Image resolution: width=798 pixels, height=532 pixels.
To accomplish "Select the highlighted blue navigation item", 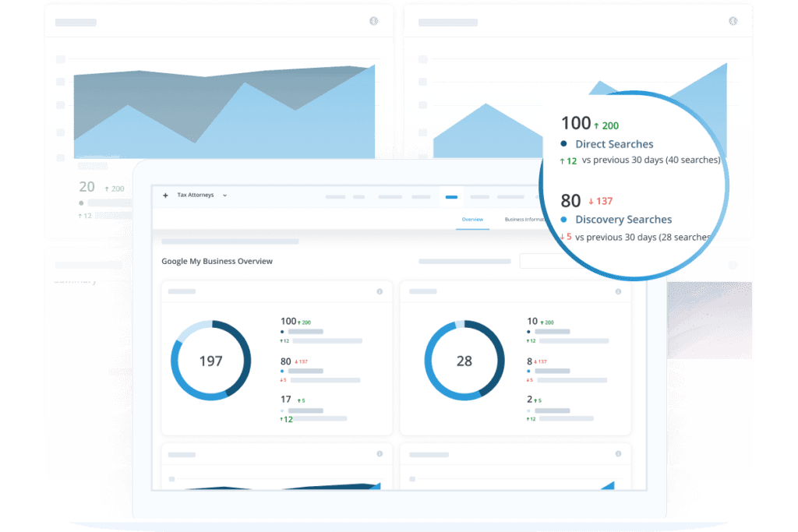I will (451, 198).
